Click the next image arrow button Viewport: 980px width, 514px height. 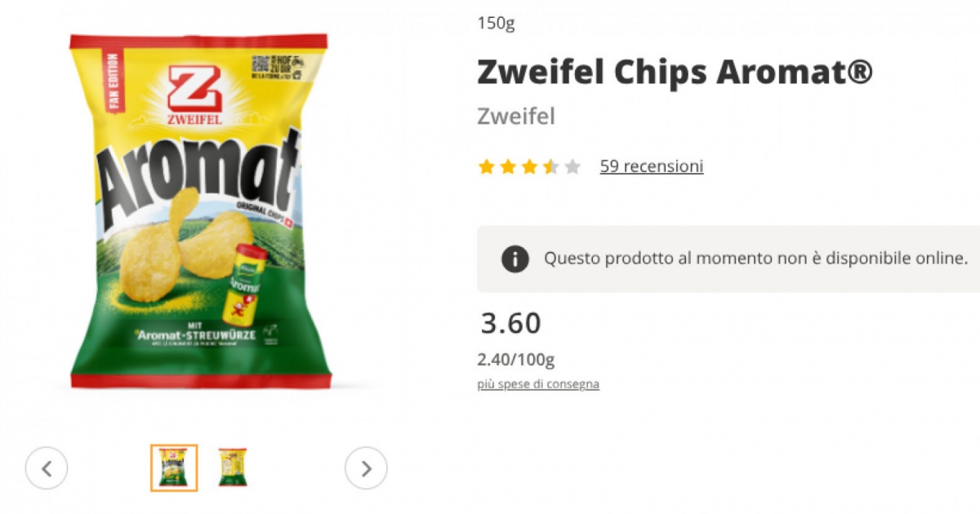coord(366,468)
